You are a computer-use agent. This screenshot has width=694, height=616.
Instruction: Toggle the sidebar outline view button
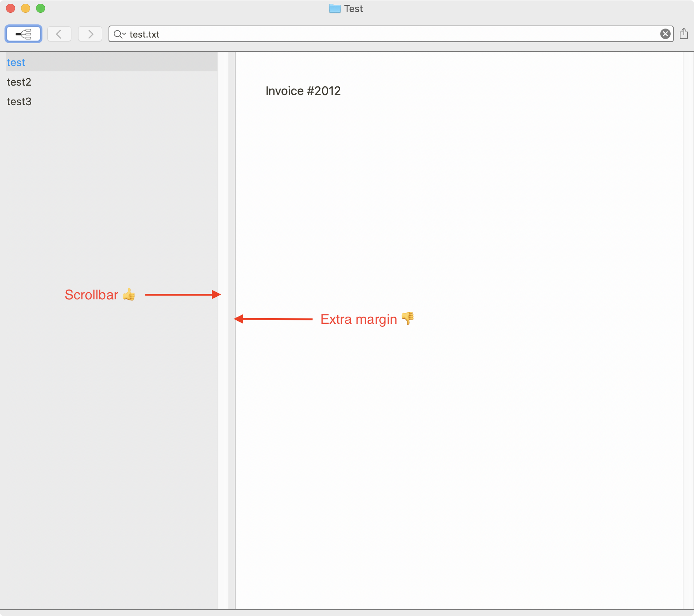[23, 34]
